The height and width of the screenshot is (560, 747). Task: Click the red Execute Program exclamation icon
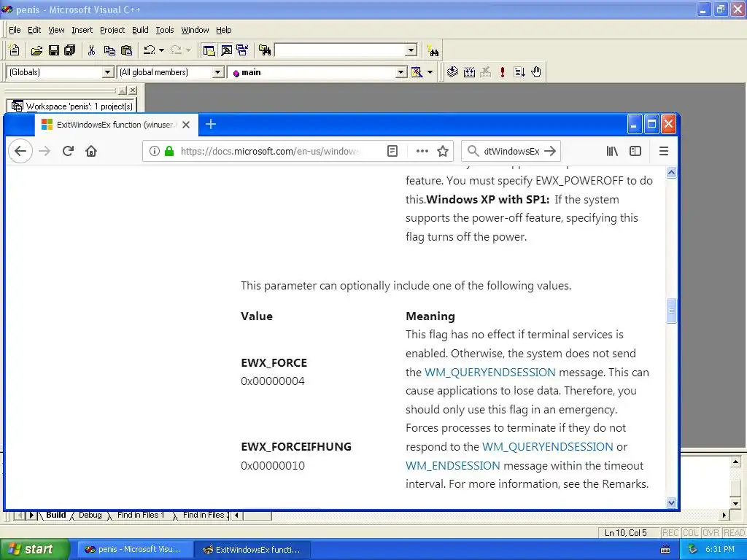(502, 72)
